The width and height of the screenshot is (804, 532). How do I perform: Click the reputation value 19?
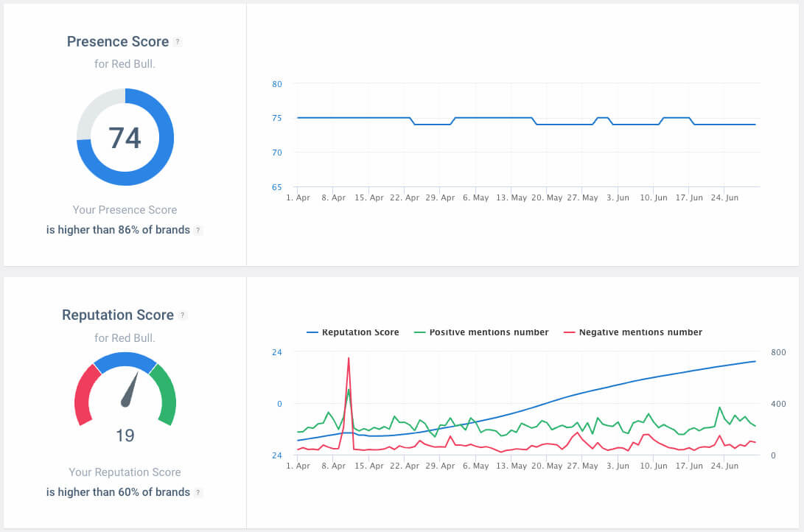point(125,435)
